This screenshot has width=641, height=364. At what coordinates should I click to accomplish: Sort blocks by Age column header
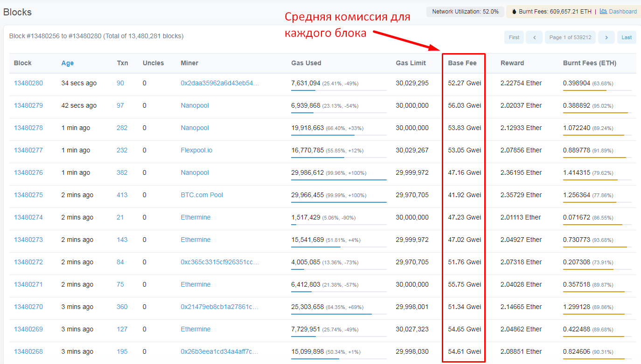point(68,63)
